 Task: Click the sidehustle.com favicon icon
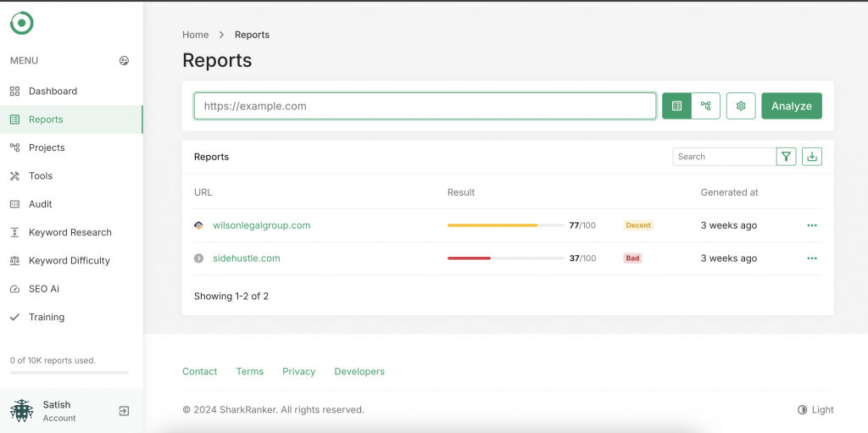[198, 258]
